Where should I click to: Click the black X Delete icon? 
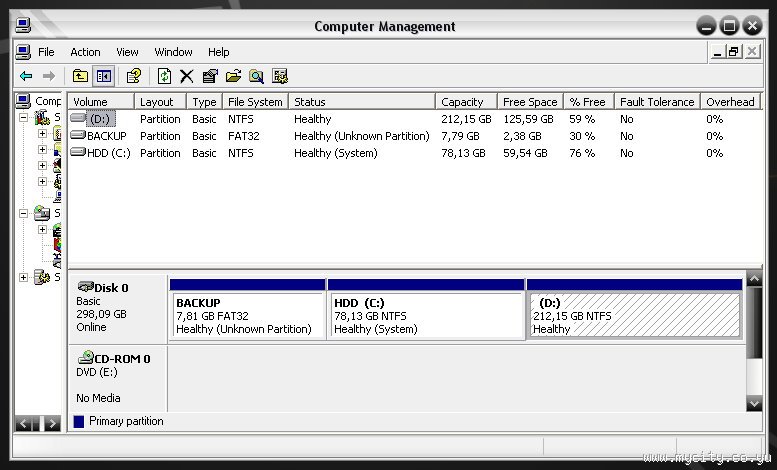tap(186, 76)
